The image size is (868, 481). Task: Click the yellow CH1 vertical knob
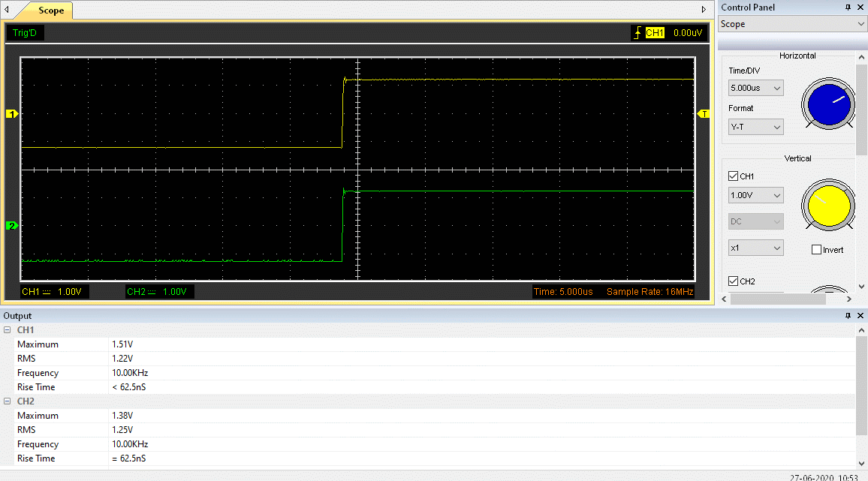coord(827,203)
